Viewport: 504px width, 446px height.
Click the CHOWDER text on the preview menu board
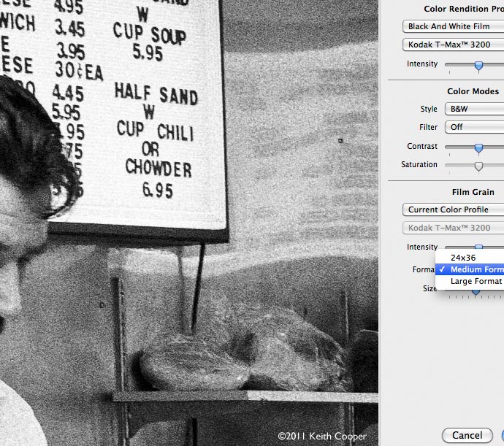[x=159, y=168]
